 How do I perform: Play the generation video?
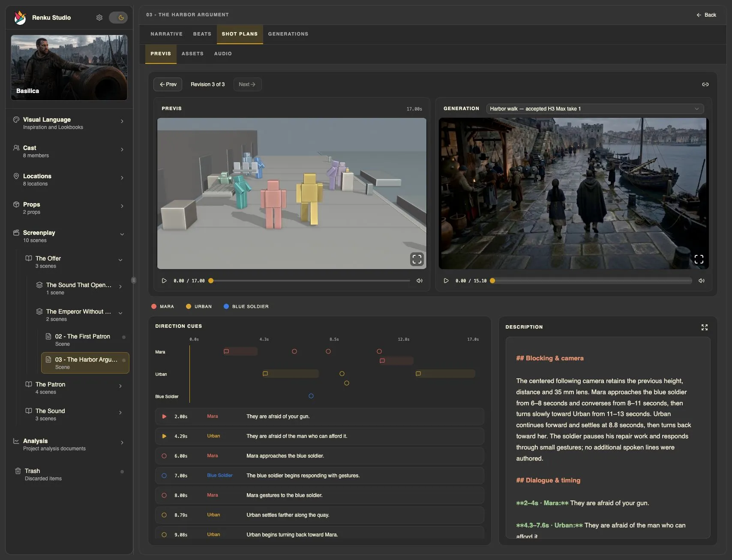coord(446,281)
